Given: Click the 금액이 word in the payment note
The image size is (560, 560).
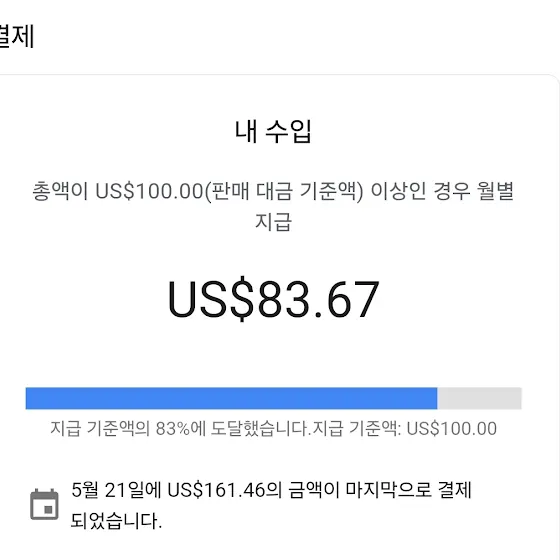Looking at the screenshot, I should [x=314, y=490].
